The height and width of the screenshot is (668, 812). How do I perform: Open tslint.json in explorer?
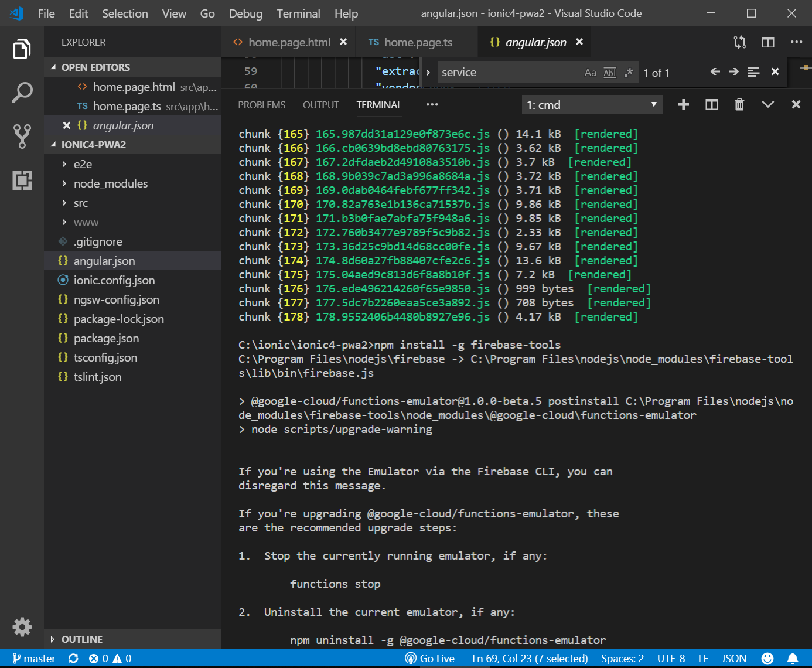(132, 377)
